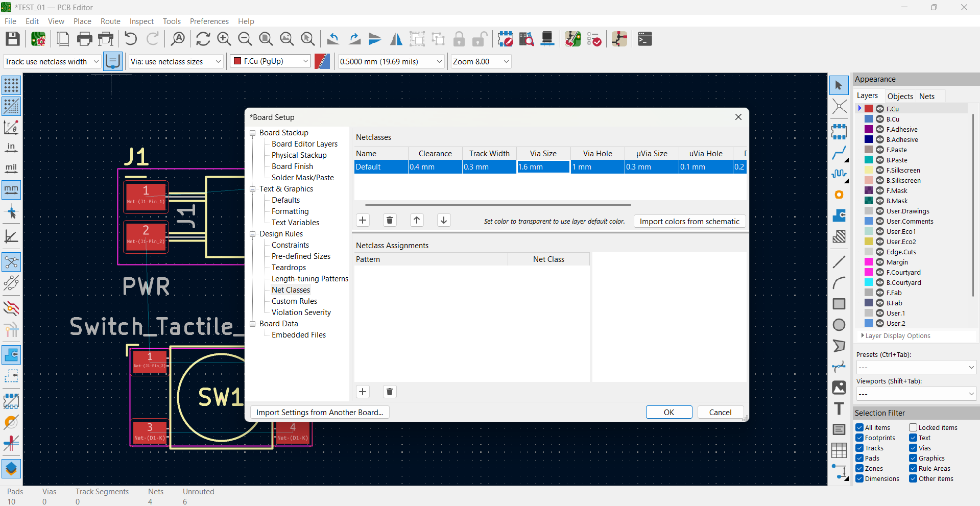Select the Draw Rectangle tool
The height and width of the screenshot is (506, 980).
pyautogui.click(x=839, y=304)
